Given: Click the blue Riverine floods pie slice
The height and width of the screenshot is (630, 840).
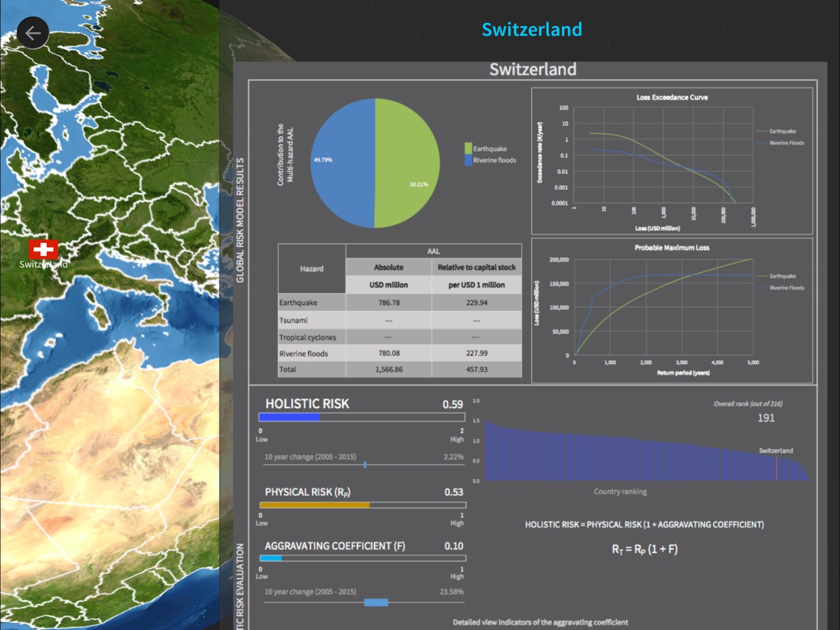Looking at the screenshot, I should point(343,163).
